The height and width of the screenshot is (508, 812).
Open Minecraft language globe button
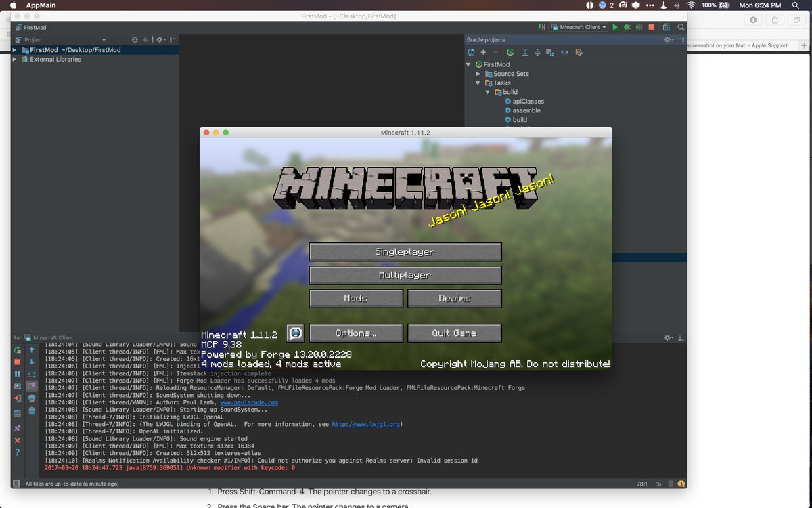295,333
